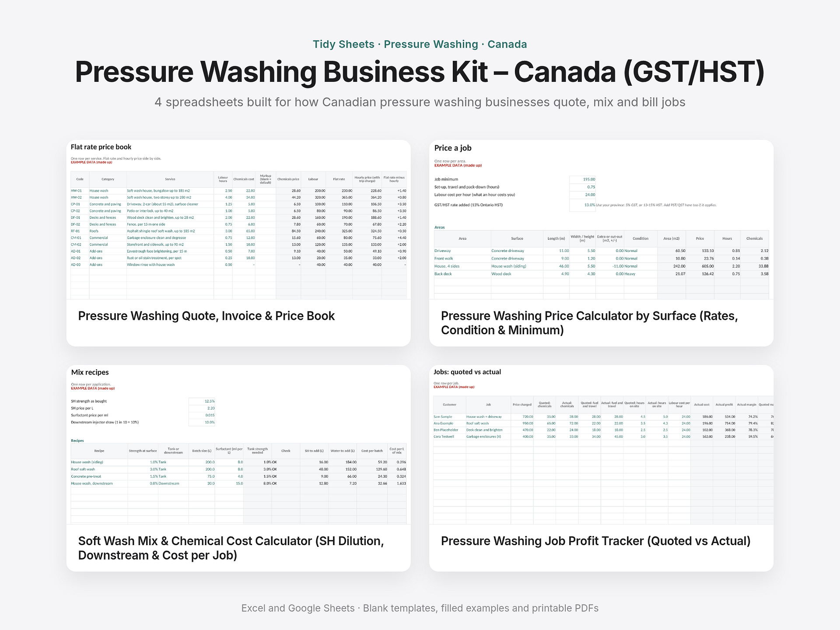The image size is (840, 630).
Task: Click the red 'EXAMPLE DATA' note under Mix recipes
Action: [x=93, y=388]
